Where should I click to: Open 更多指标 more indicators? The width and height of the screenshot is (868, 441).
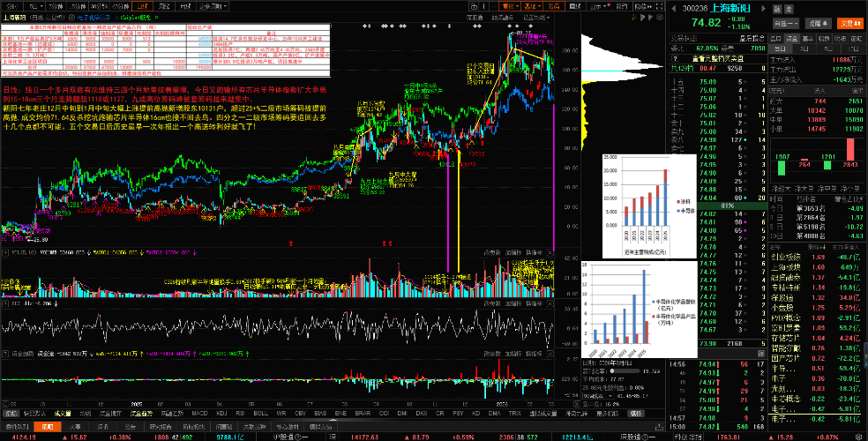[x=607, y=413]
